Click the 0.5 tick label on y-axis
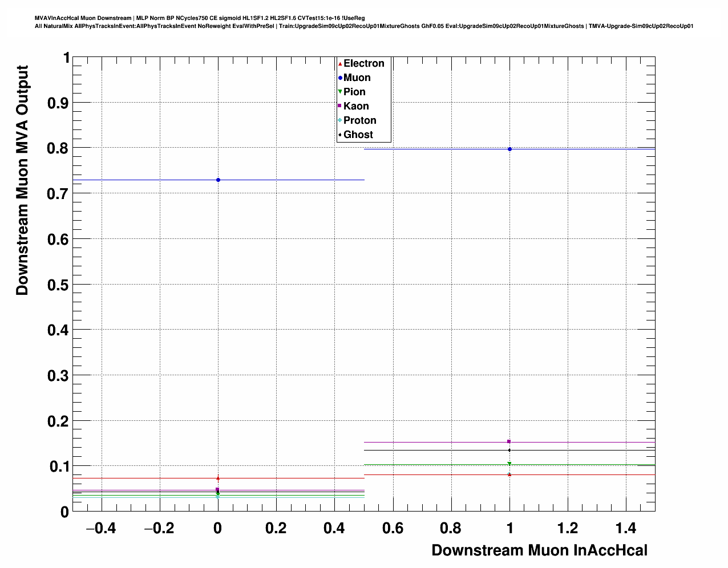This screenshot has height=568, width=728. click(x=59, y=285)
